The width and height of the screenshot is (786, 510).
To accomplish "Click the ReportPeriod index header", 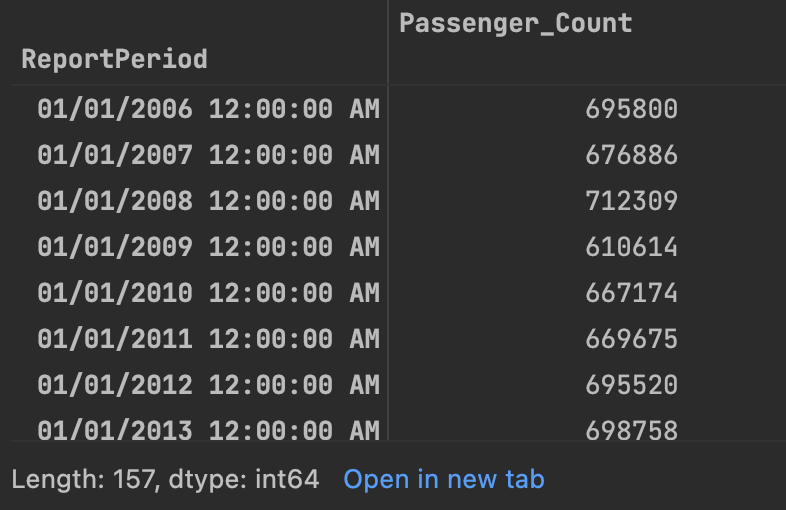I will point(114,59).
